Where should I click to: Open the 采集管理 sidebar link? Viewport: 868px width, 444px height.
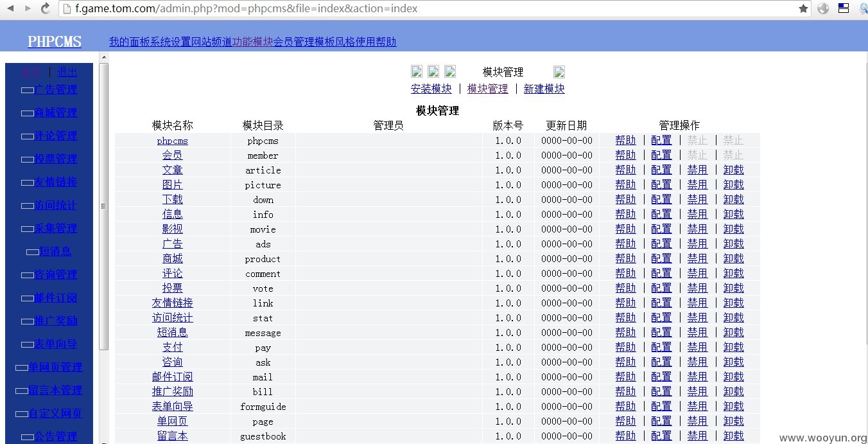pos(56,228)
